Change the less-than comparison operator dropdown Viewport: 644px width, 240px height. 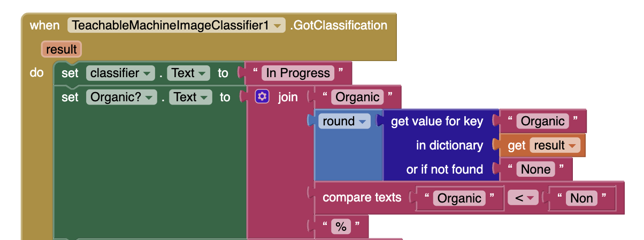click(531, 198)
